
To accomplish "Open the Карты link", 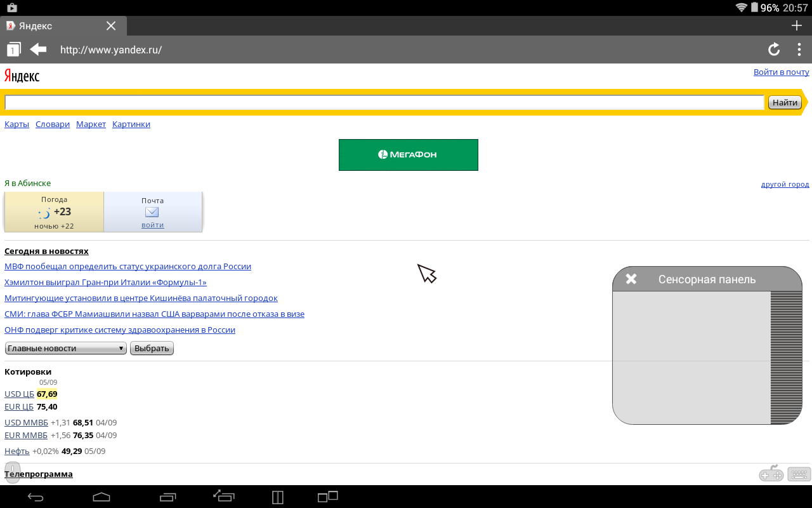I will 16,124.
